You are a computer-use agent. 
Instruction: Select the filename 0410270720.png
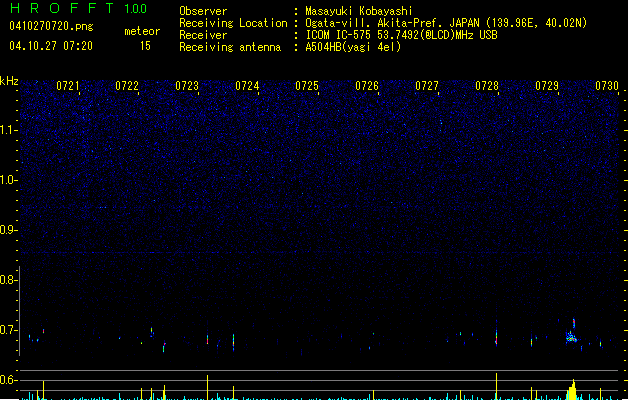pos(51,26)
